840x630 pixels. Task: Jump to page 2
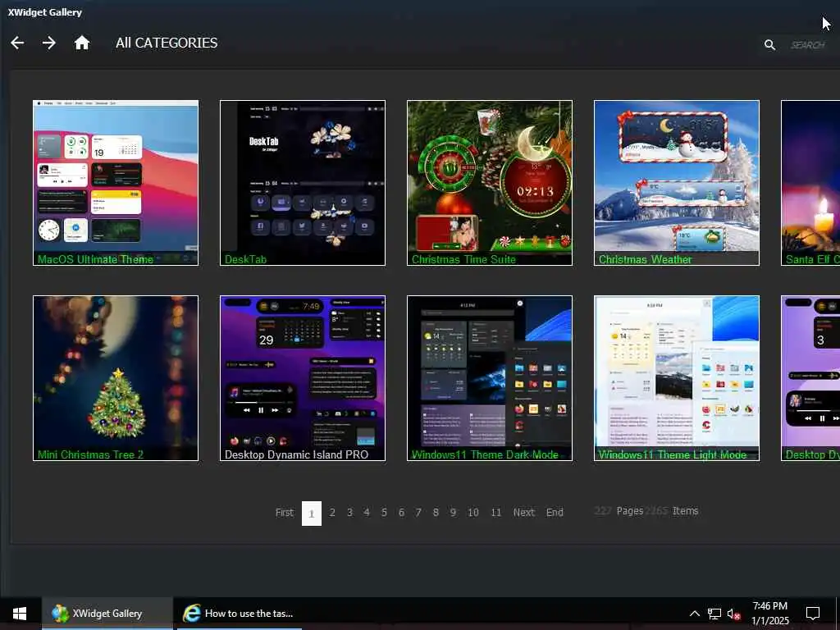332,513
